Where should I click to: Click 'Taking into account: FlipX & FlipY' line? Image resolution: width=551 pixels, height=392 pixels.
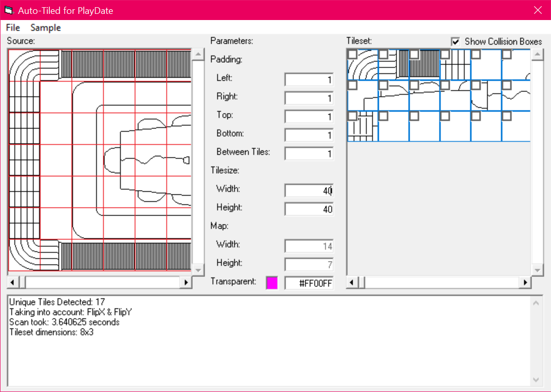pyautogui.click(x=70, y=312)
